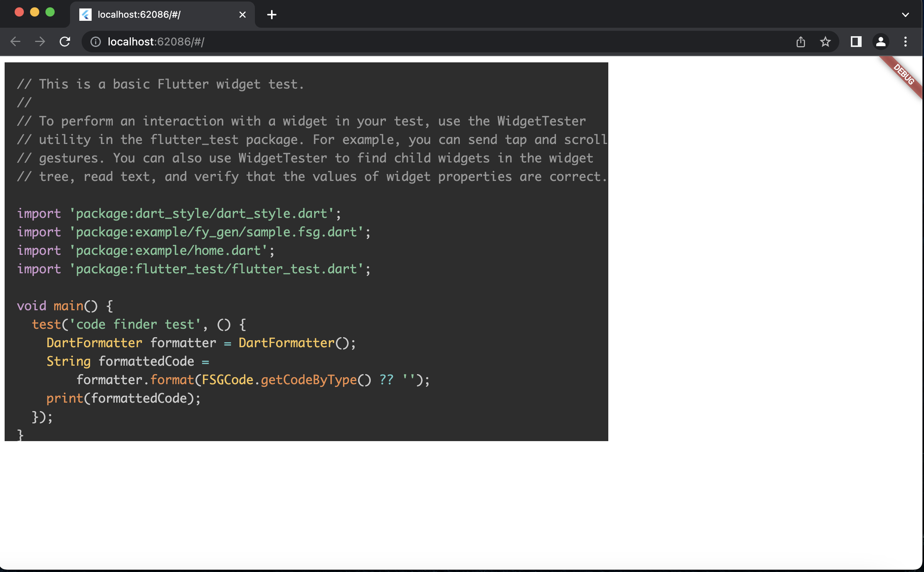The image size is (924, 572).
Task: Click the browser forward arrow
Action: pos(40,42)
